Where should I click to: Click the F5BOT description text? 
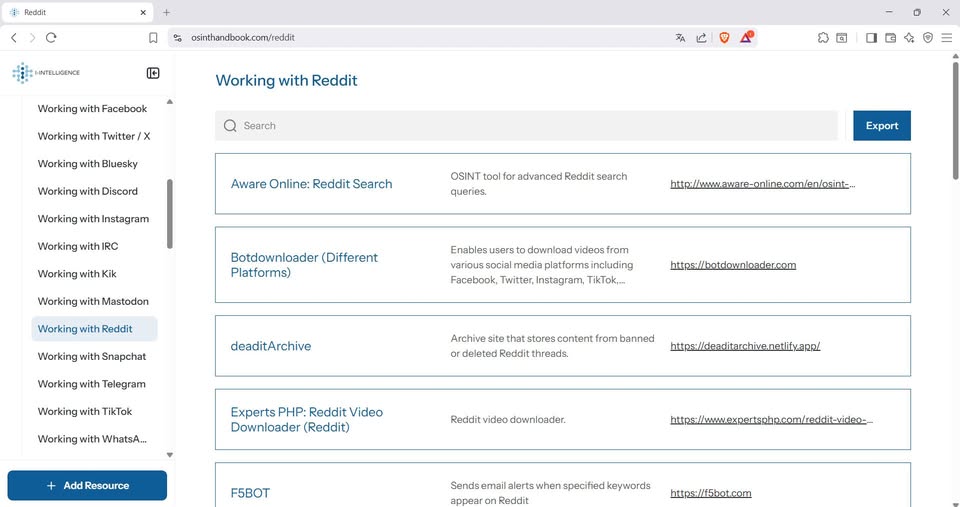(x=550, y=493)
